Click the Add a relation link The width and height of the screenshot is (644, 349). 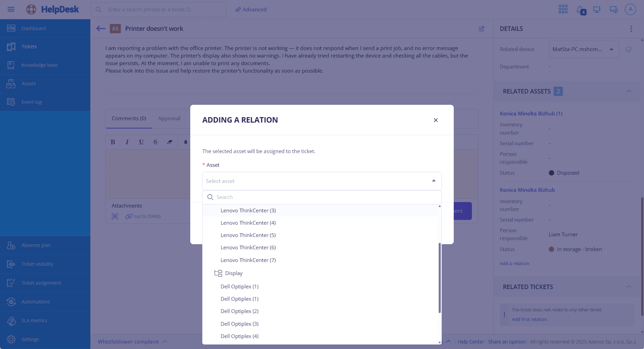pyautogui.click(x=514, y=264)
